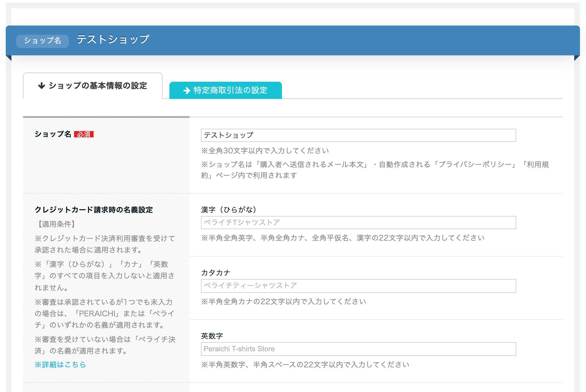Click the ※クレジットカード決済利用審査を受けて note

tap(105, 244)
